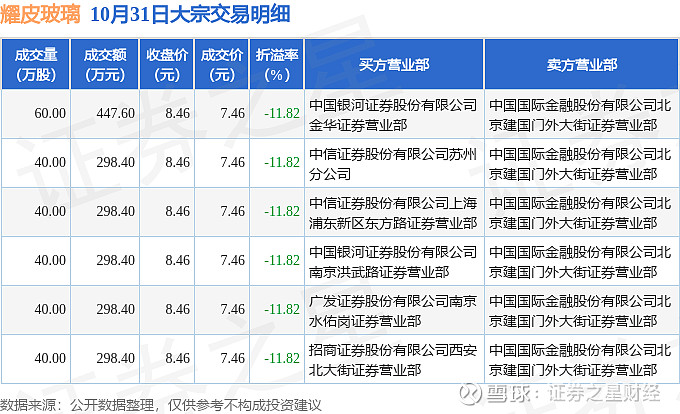
Task: Select the 收盘价(元) column header
Action: [167, 64]
